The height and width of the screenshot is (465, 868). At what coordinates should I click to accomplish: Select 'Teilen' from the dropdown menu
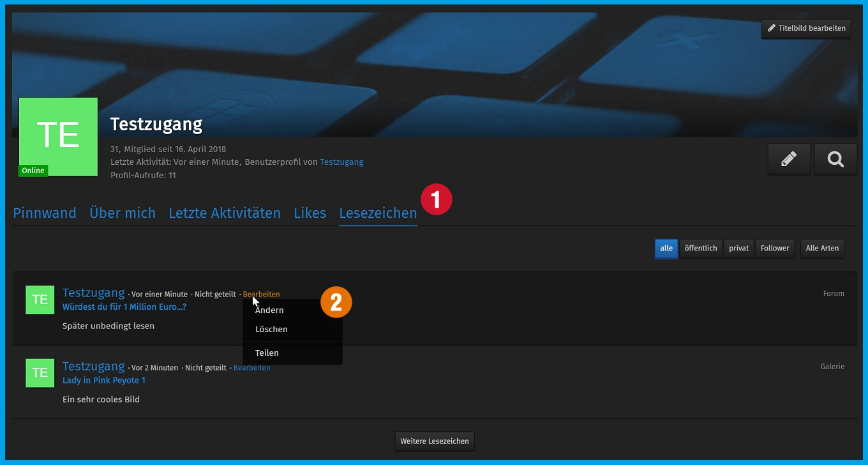[267, 353]
